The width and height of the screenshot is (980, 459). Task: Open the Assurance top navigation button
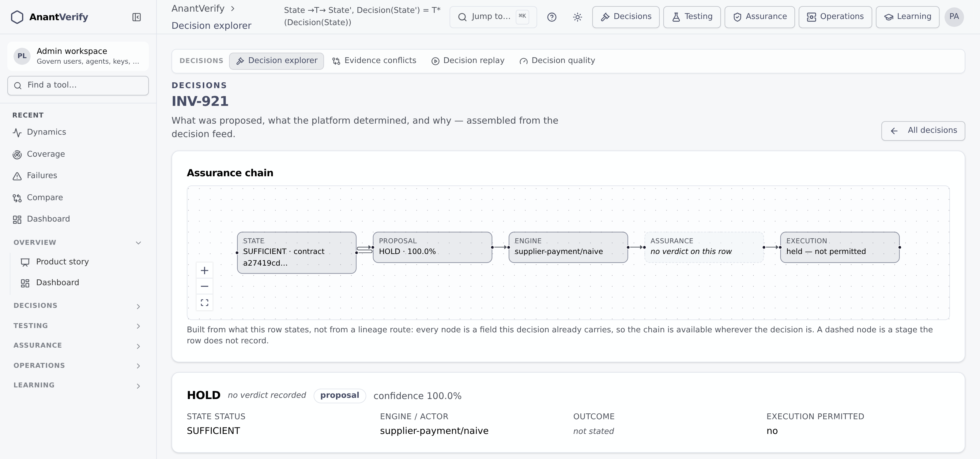[760, 17]
